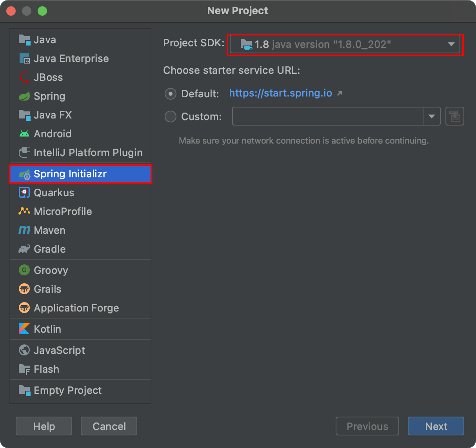This screenshot has width=476, height=448.
Task: Cancel the New Project dialog
Action: click(109, 426)
